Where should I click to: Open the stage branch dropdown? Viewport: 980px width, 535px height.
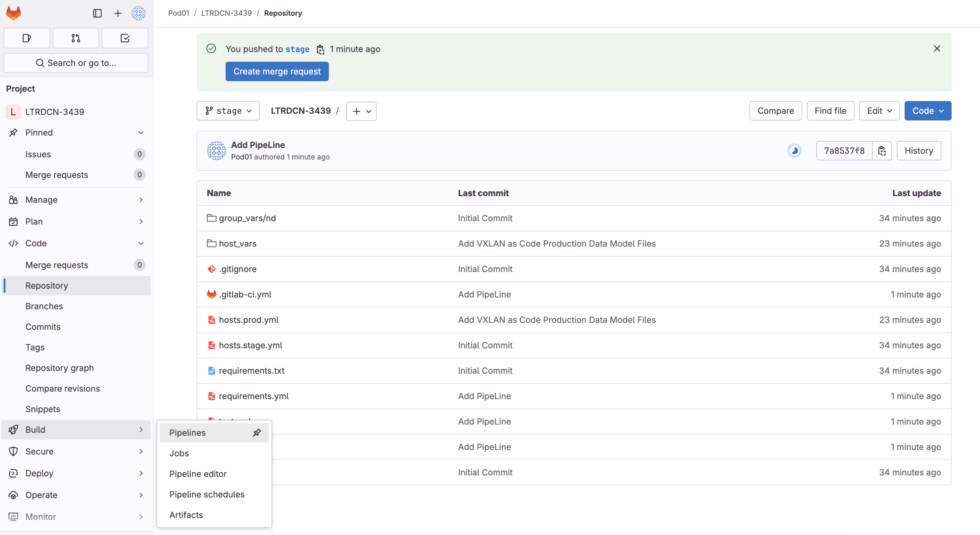(x=228, y=111)
